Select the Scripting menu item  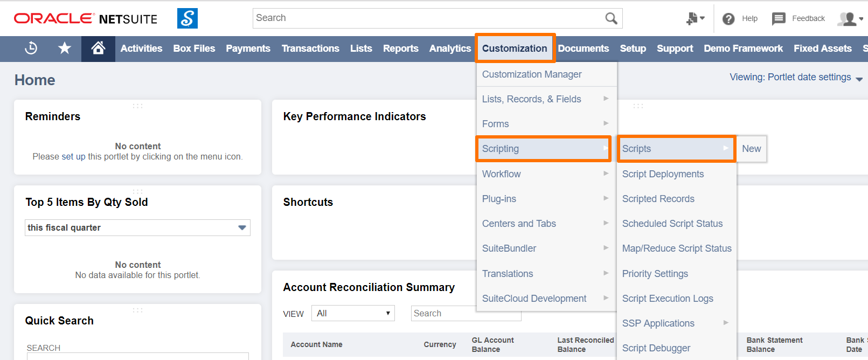click(x=544, y=149)
